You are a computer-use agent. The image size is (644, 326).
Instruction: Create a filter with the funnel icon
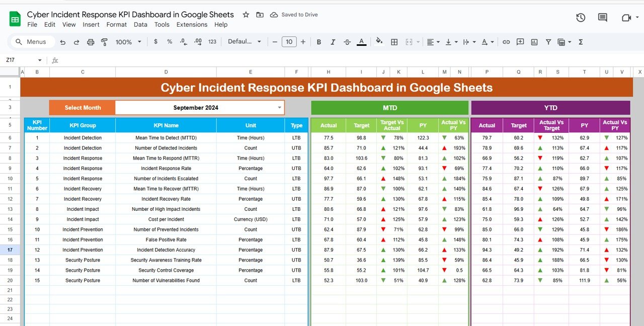(x=548, y=42)
